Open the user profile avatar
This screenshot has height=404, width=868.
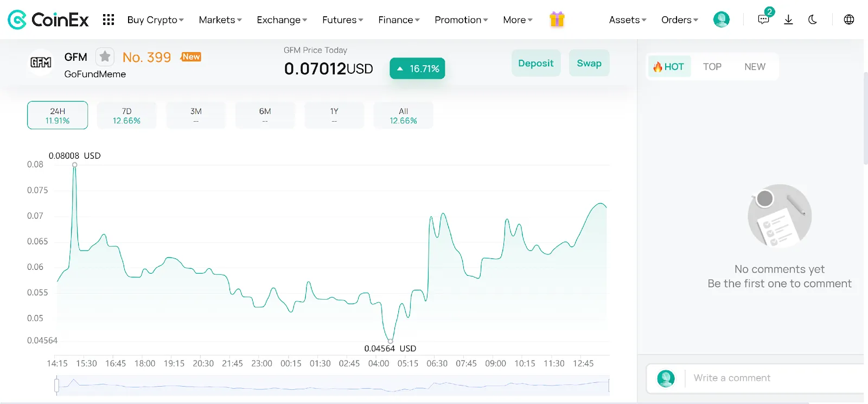pyautogui.click(x=721, y=20)
